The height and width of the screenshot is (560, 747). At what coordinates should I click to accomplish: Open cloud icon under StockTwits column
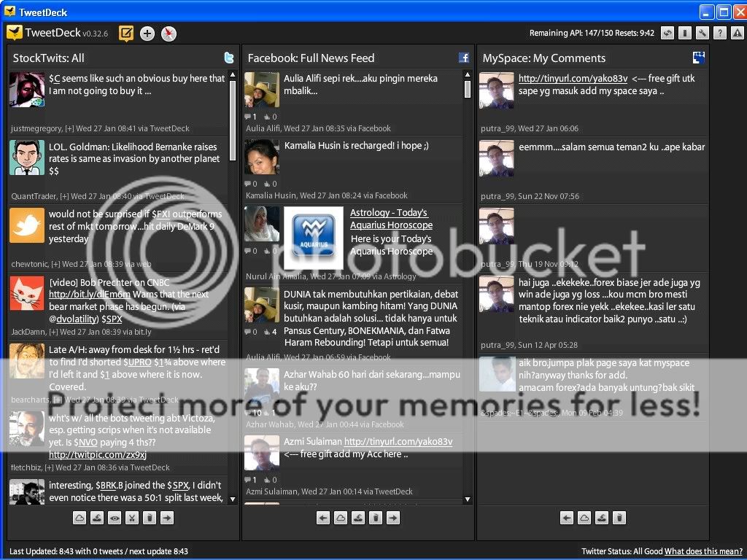[x=80, y=518]
